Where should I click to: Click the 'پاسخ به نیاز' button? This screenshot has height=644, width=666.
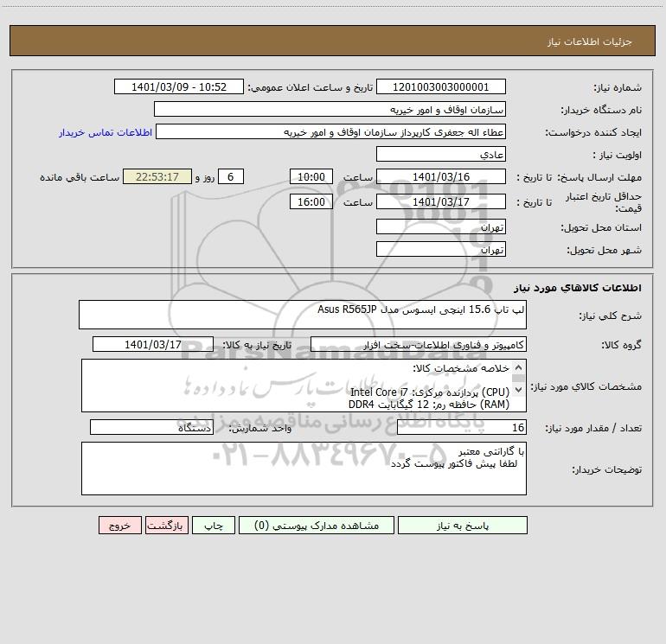(463, 525)
